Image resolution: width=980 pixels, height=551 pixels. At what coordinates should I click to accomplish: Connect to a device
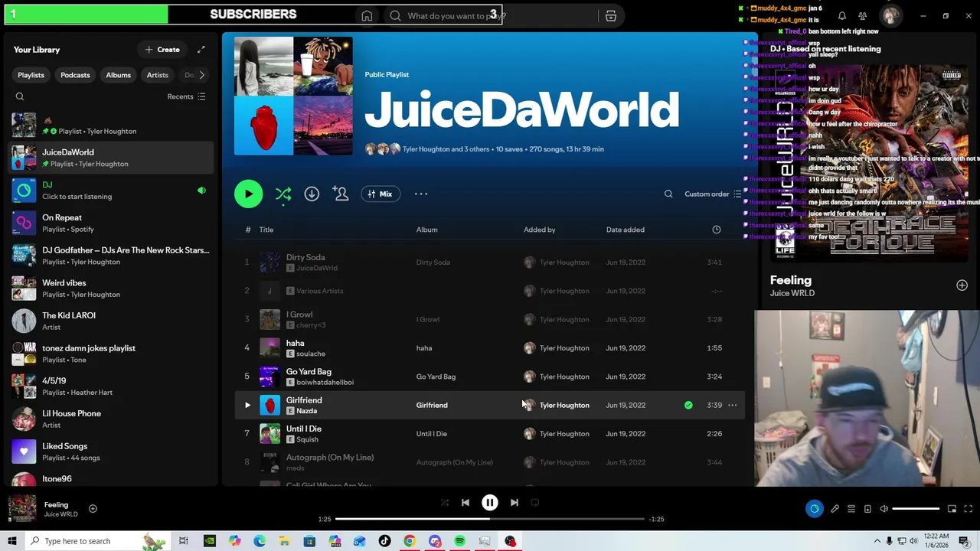(x=867, y=509)
